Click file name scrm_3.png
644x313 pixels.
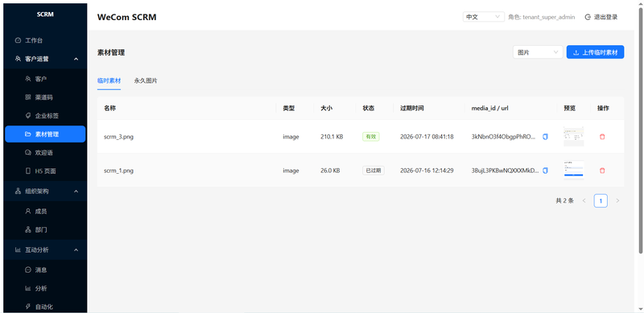pos(118,137)
